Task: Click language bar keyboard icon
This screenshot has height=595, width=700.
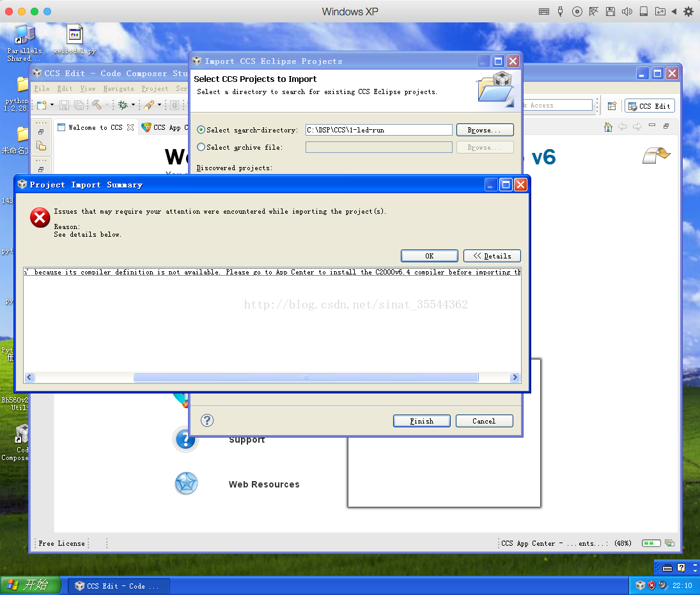Action: (667, 568)
